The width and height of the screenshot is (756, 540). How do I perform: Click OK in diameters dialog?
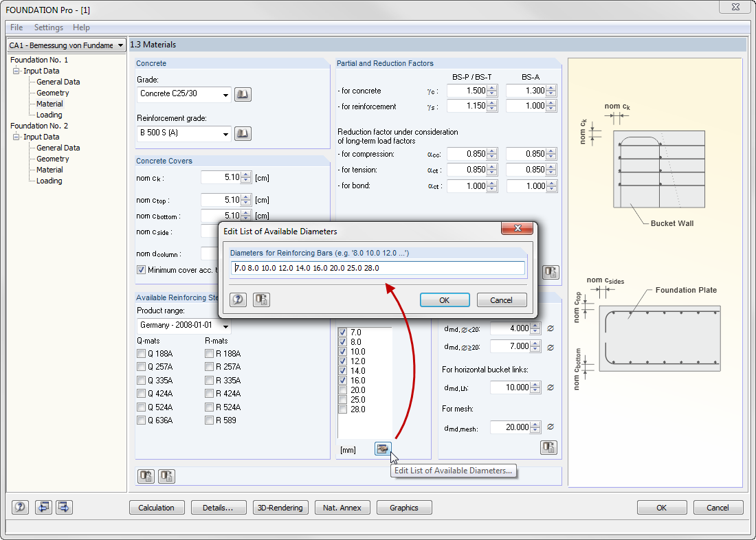click(x=445, y=300)
